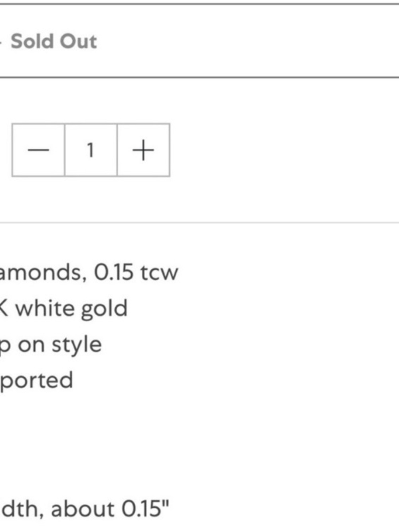Click the blank area right of Sold Out text
The image size is (399, 532).
click(247, 41)
